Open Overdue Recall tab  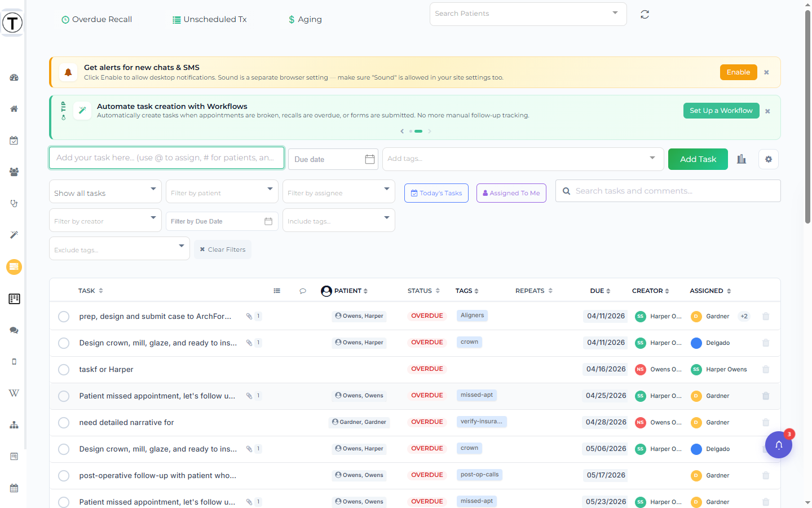(96, 19)
